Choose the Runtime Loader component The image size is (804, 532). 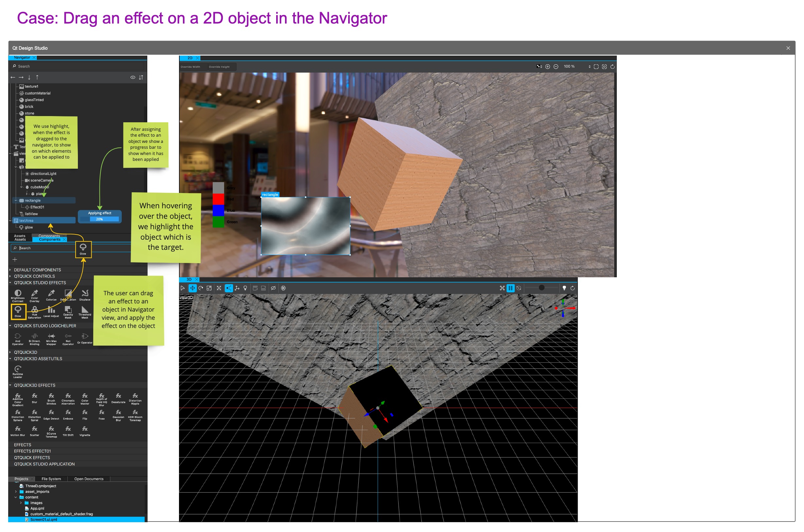[x=18, y=371]
